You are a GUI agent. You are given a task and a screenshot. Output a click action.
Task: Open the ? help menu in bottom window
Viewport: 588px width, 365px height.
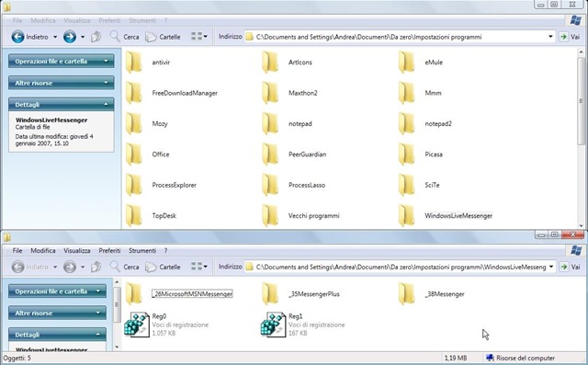pyautogui.click(x=165, y=251)
